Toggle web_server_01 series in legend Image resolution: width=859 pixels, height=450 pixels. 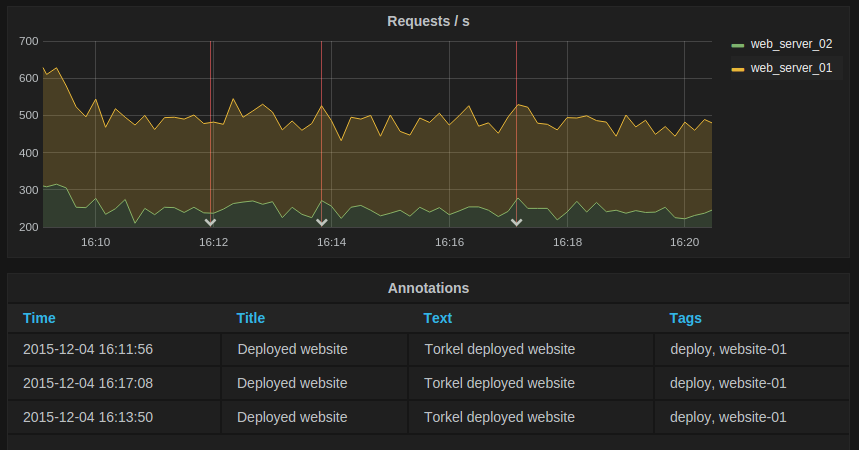[791, 68]
